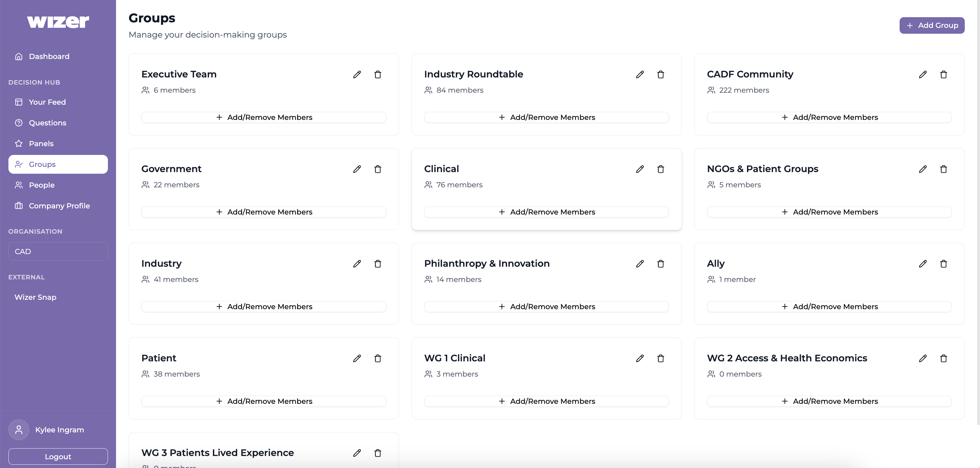Add/Remove Members for the Patient group
The width and height of the screenshot is (980, 468).
pos(264,401)
